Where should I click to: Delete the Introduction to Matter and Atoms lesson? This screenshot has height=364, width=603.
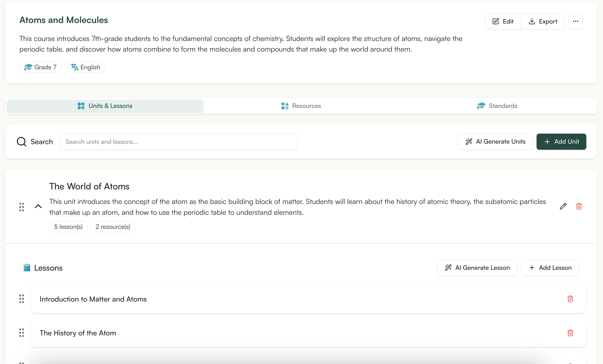(570, 299)
